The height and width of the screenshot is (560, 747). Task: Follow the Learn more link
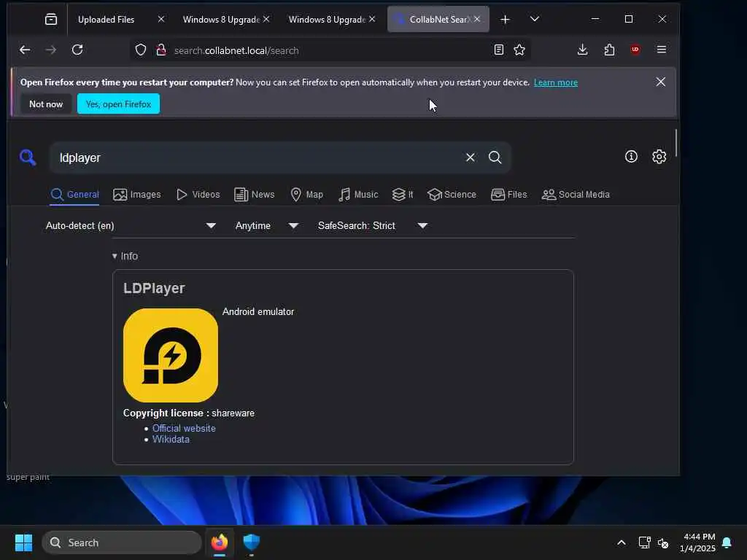coord(555,82)
